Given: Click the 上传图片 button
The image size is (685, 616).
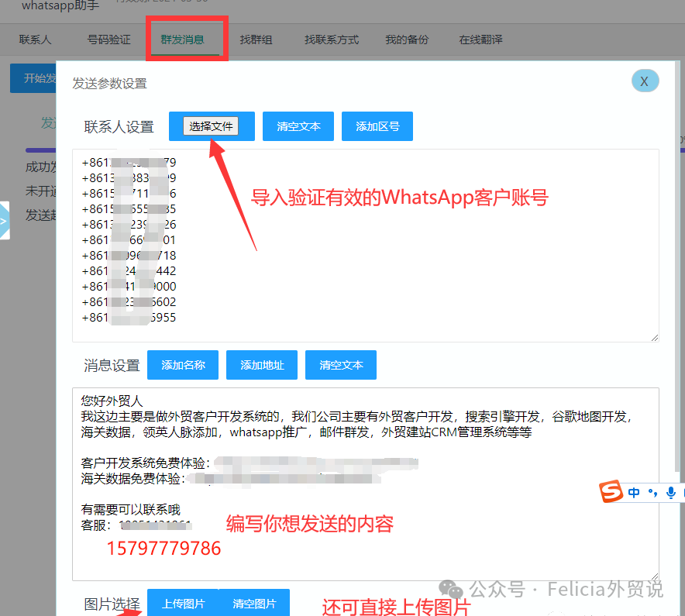Looking at the screenshot, I should point(183,603).
